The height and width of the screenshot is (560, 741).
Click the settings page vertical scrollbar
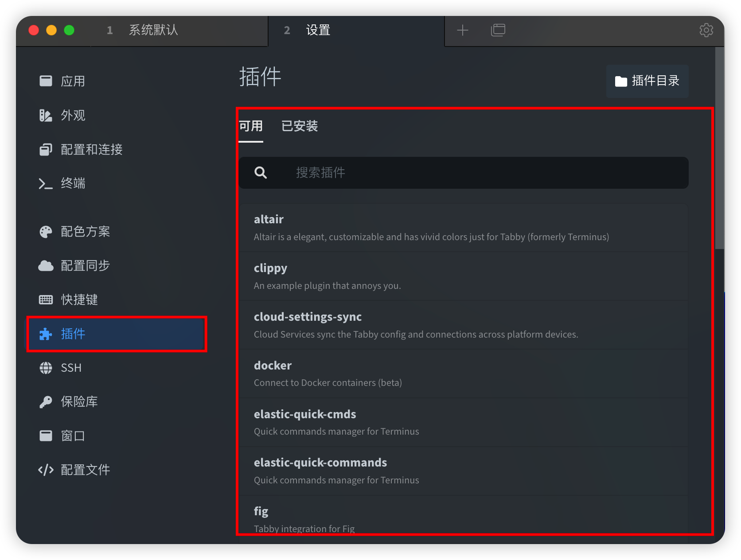pos(720,148)
